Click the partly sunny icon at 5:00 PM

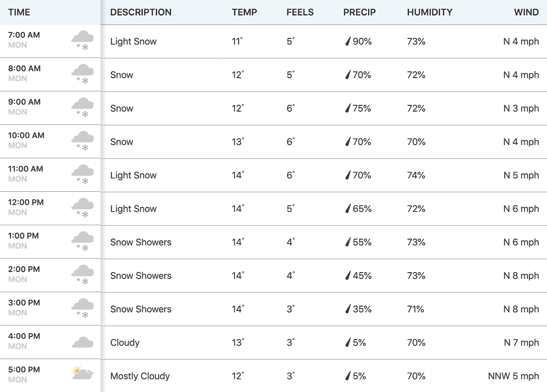click(82, 373)
